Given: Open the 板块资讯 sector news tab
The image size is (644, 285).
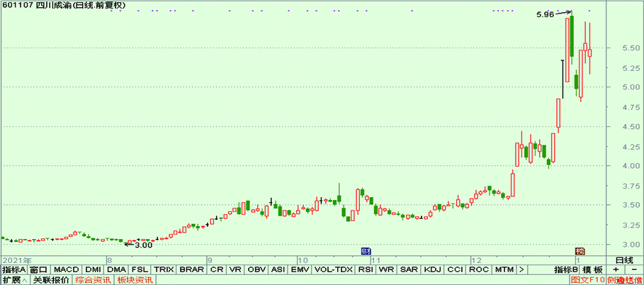Looking at the screenshot, I should click(135, 280).
